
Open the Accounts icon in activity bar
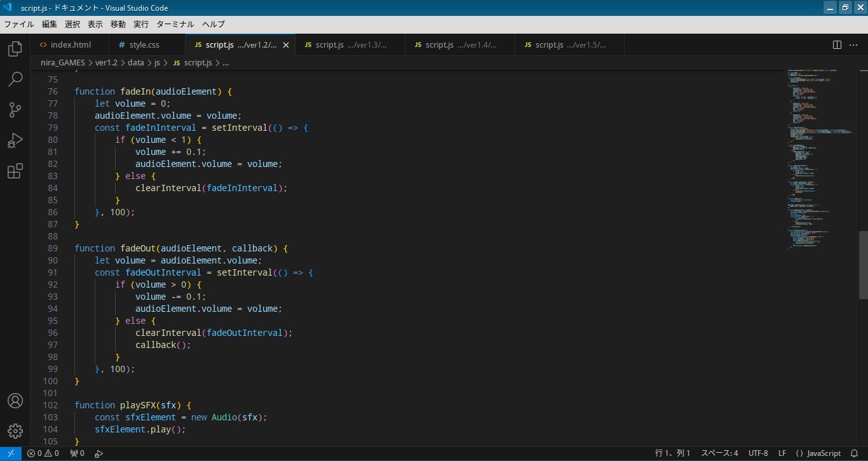[x=15, y=401]
